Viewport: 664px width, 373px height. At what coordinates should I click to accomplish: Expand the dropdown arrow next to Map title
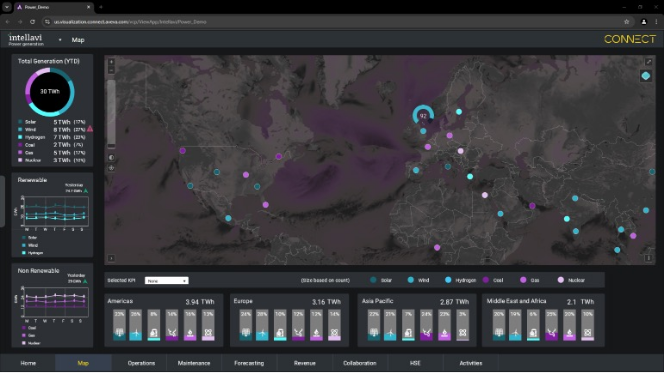(60, 40)
